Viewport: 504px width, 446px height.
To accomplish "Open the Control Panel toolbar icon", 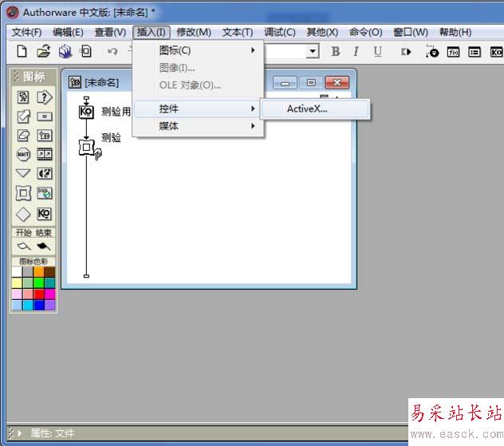I will [x=432, y=51].
